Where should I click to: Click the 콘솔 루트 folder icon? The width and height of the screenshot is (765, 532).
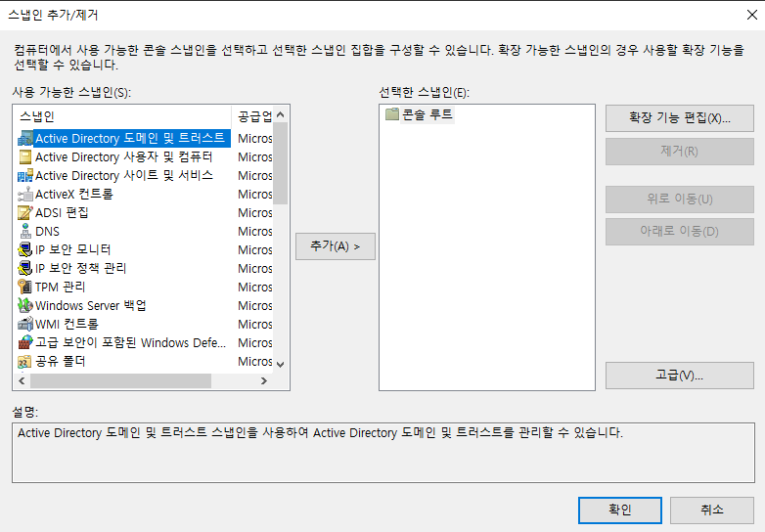click(x=391, y=114)
